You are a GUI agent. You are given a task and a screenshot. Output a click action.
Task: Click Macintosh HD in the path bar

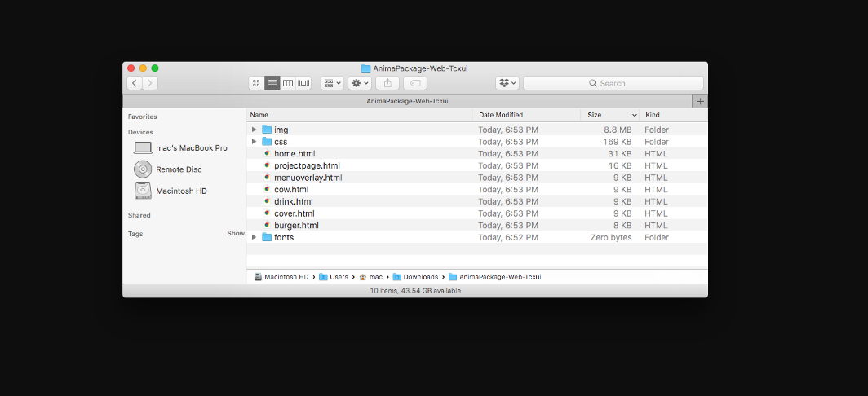(x=281, y=277)
